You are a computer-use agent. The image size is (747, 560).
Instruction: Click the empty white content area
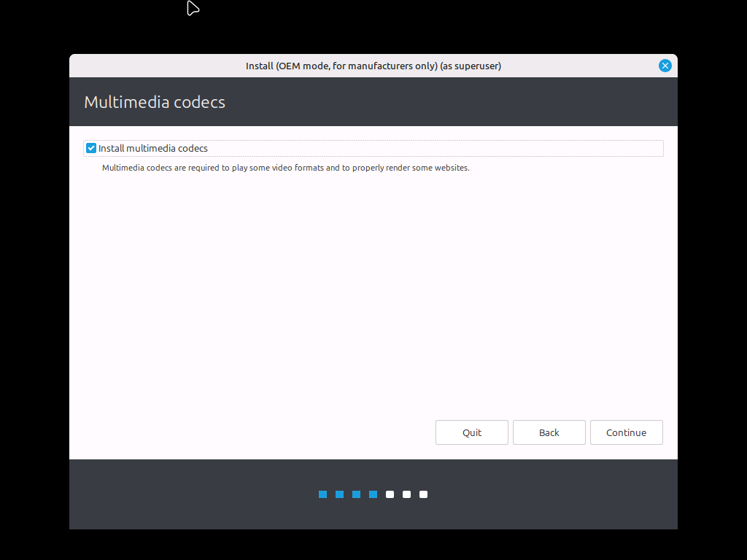[x=365, y=292]
